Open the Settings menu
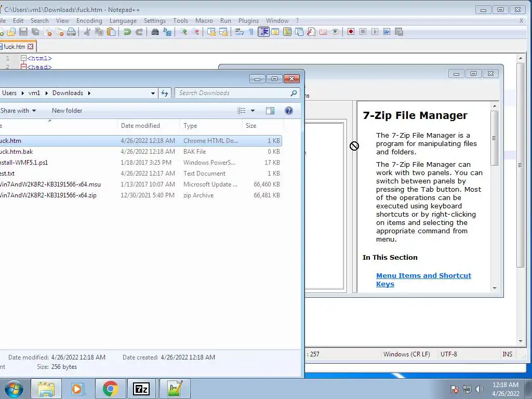This screenshot has height=399, width=532. click(x=155, y=21)
